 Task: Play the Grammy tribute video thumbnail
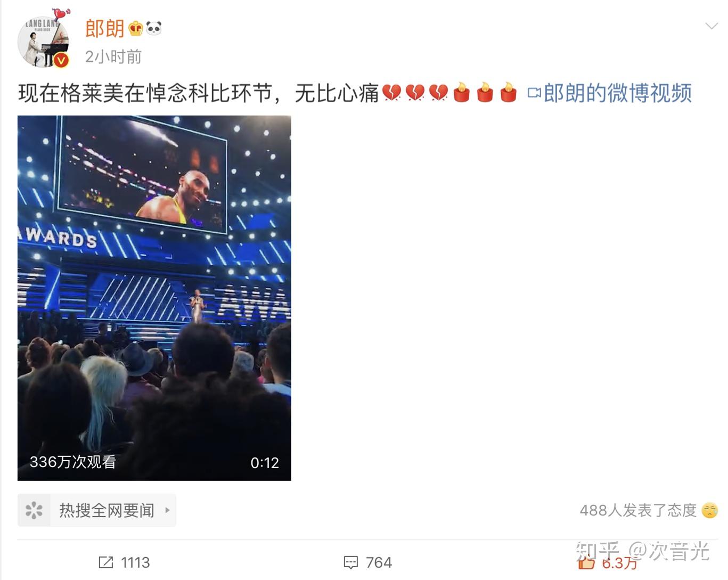pyautogui.click(x=154, y=298)
